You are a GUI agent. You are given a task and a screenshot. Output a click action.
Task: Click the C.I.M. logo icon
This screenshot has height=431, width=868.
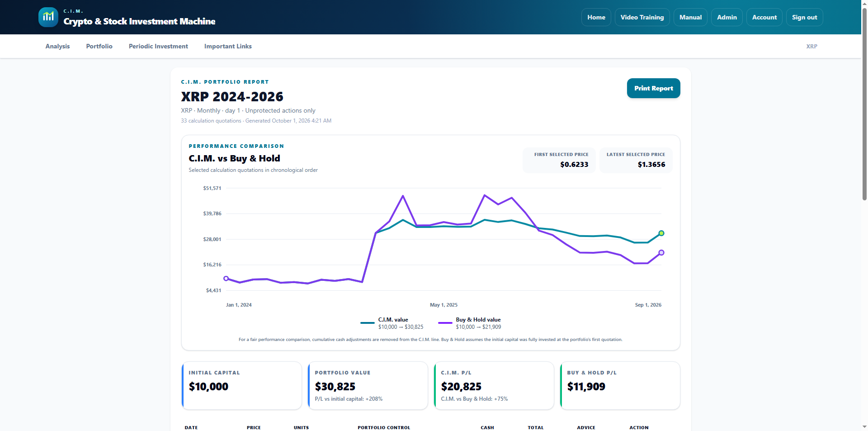(48, 17)
